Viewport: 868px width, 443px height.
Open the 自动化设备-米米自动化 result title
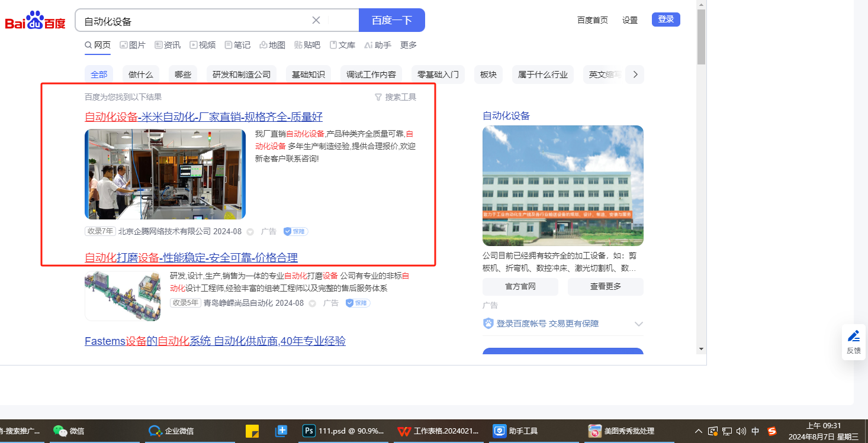click(204, 117)
